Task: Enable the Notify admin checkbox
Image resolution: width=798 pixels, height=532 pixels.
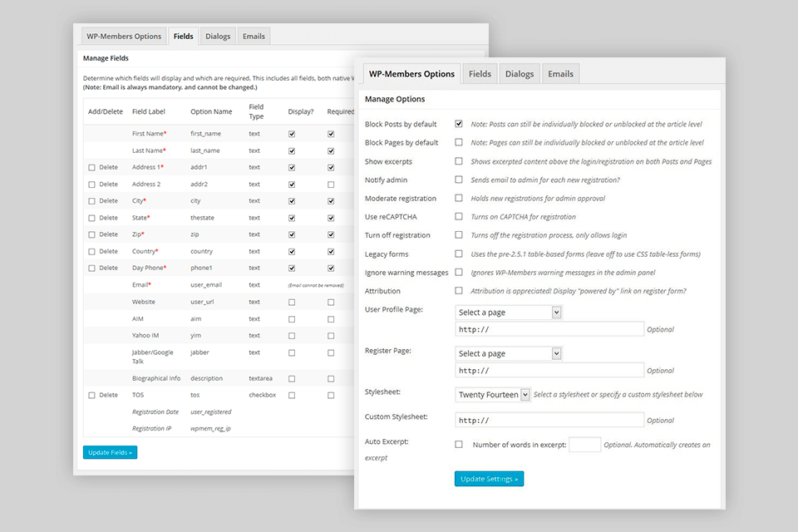Action: point(459,180)
